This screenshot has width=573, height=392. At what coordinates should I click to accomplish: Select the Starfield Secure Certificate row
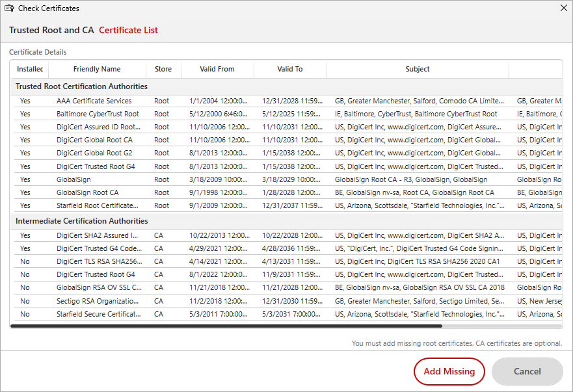point(288,314)
